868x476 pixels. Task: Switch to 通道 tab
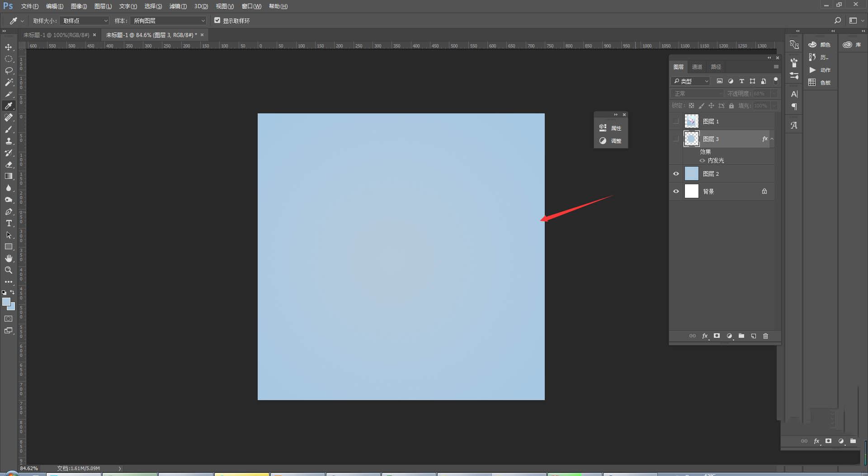(x=697, y=67)
